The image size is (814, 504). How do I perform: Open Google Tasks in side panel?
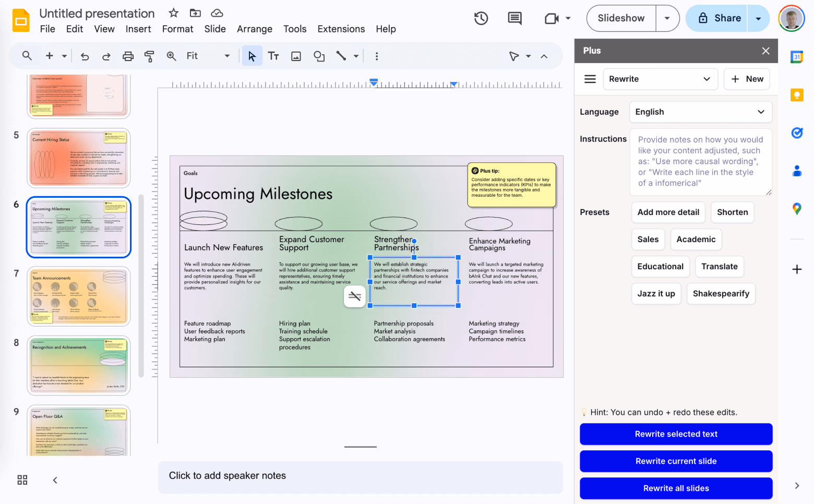pos(797,133)
